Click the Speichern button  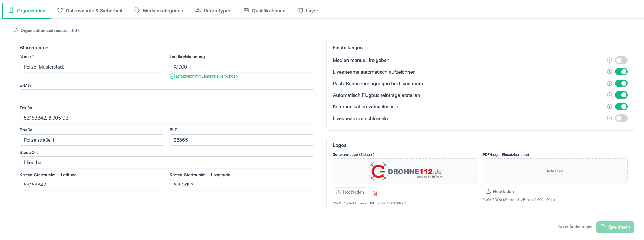[615, 227]
